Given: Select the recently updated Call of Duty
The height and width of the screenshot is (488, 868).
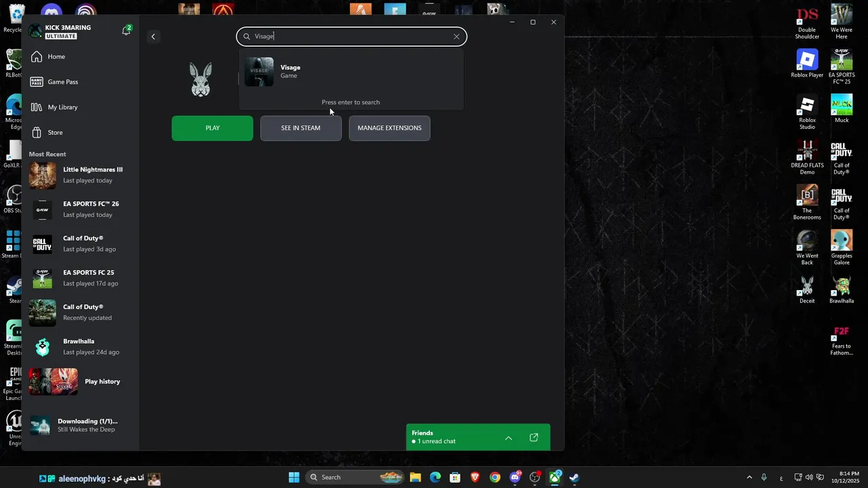Looking at the screenshot, I should (80, 312).
